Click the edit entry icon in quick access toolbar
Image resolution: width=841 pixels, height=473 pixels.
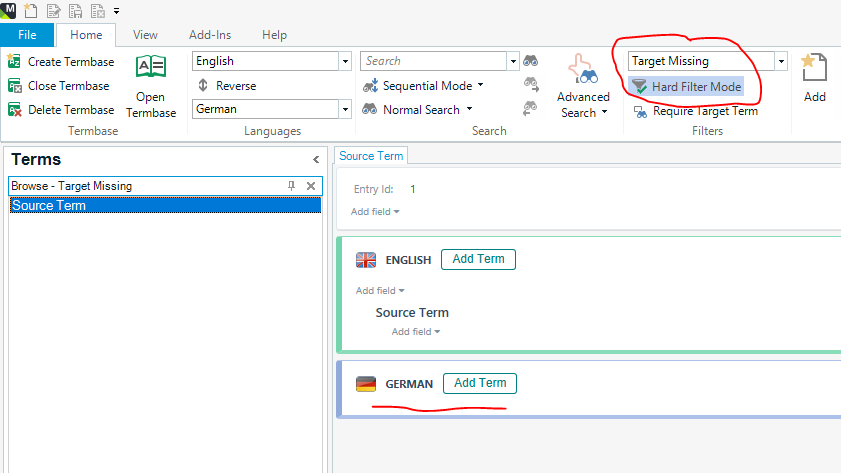[53, 11]
